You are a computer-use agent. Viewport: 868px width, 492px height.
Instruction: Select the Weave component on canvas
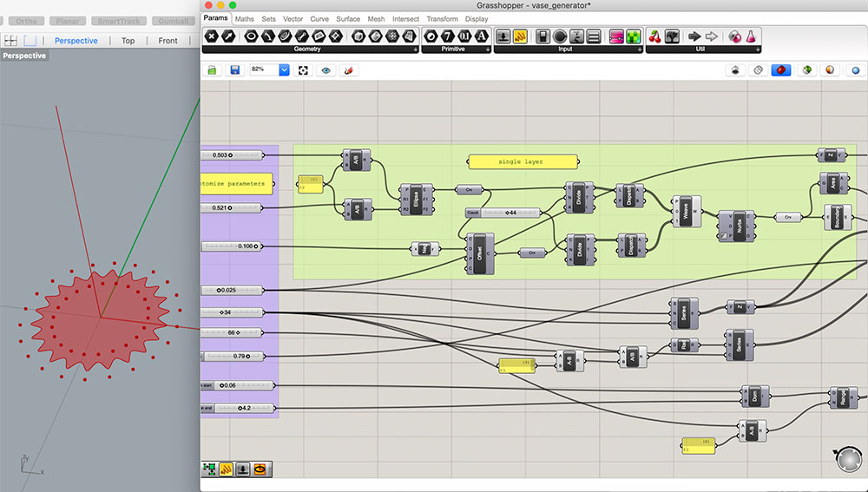click(686, 212)
